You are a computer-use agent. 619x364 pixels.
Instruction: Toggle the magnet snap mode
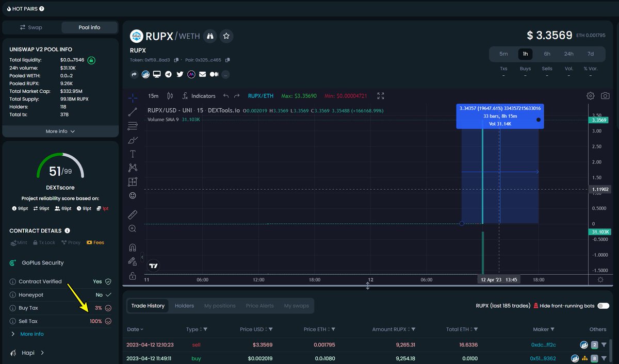(133, 247)
